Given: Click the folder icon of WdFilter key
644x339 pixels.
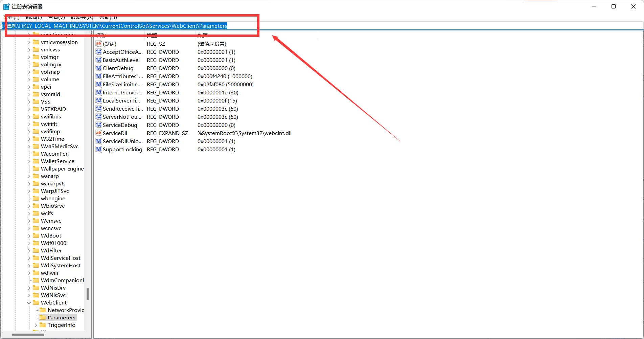Looking at the screenshot, I should tap(36, 250).
